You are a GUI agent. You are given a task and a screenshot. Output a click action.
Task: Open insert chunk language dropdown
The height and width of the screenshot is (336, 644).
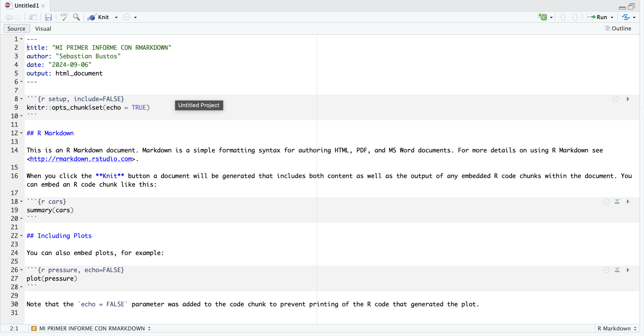(x=551, y=17)
